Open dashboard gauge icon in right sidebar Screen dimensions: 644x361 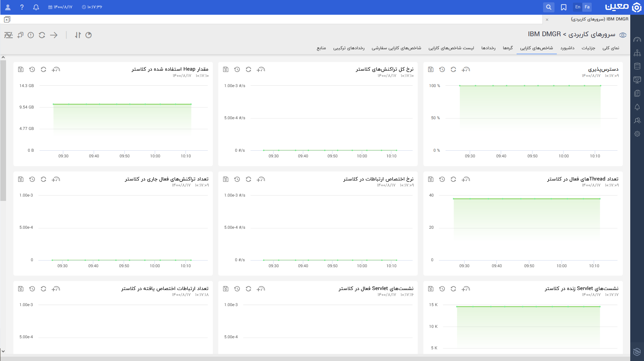(x=637, y=40)
